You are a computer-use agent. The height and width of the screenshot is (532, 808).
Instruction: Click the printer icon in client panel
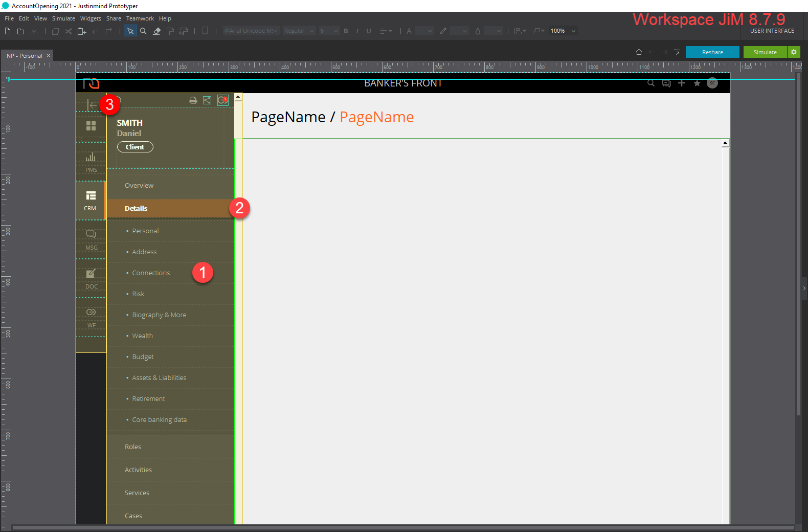tap(193, 100)
